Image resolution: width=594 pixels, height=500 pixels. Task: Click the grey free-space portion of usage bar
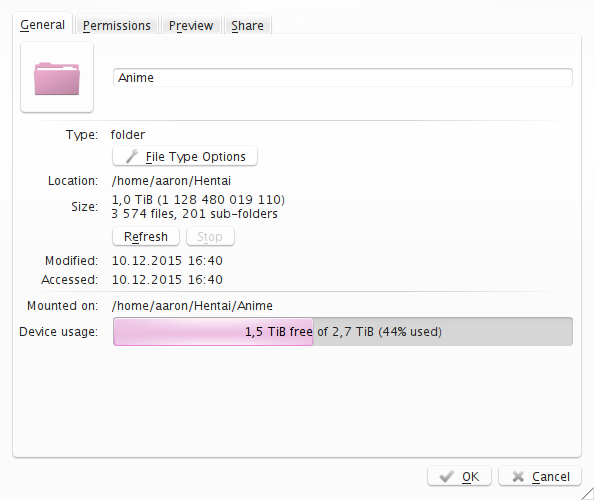(442, 331)
